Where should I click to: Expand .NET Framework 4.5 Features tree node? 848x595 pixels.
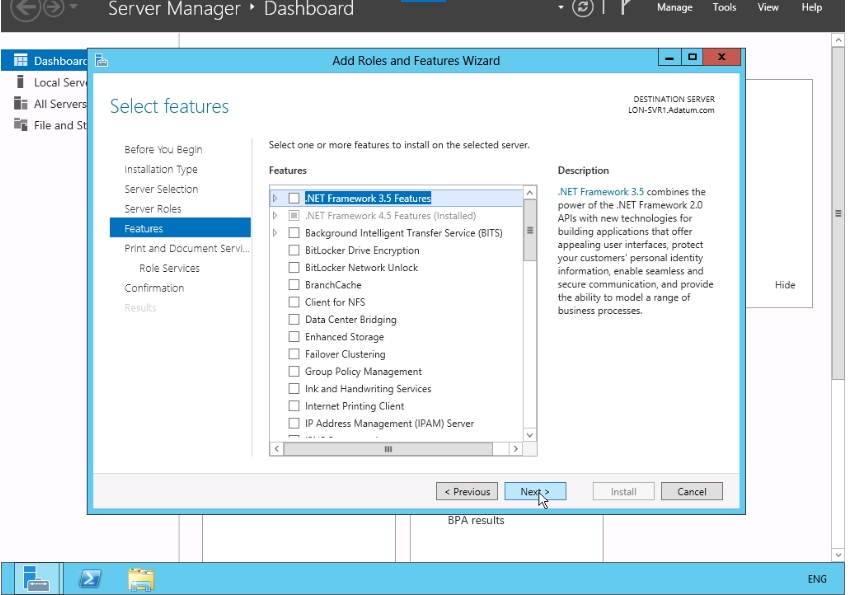click(x=275, y=216)
